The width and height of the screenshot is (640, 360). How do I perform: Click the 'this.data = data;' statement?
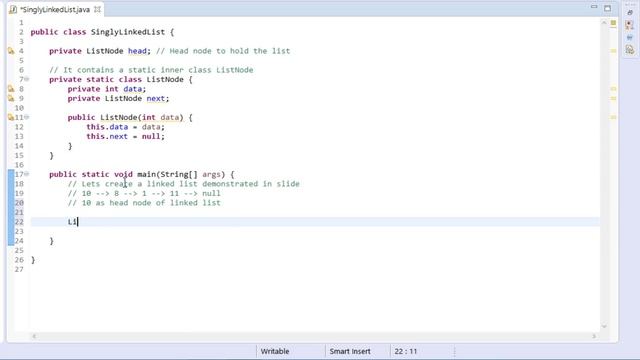125,127
